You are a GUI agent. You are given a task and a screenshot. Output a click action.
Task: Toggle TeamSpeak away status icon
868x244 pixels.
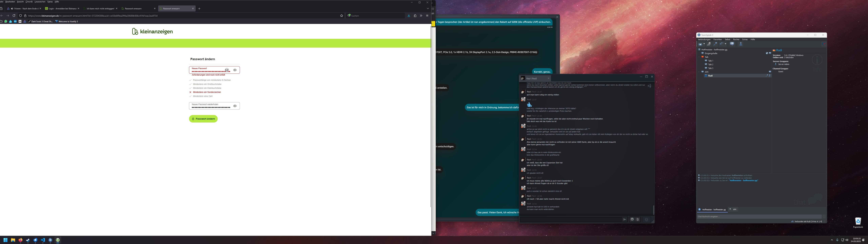[x=709, y=44]
